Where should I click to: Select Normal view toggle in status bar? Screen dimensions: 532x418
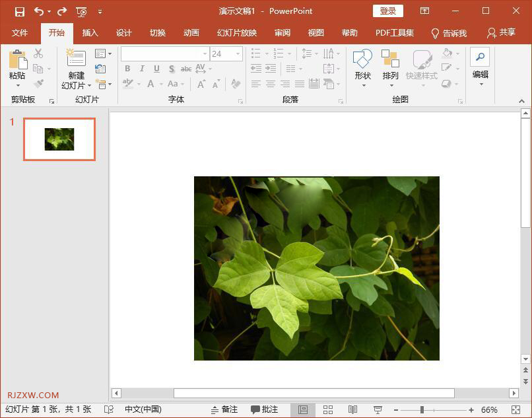(302, 410)
